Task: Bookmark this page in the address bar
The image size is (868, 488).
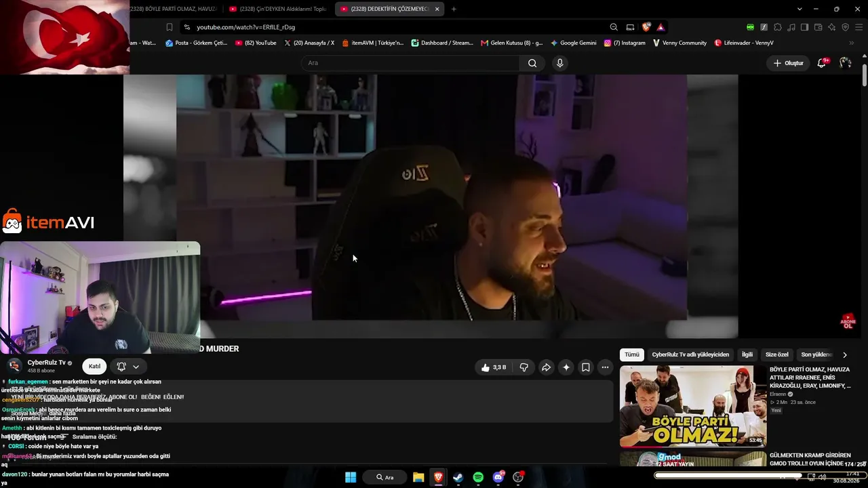Action: pyautogui.click(x=170, y=27)
